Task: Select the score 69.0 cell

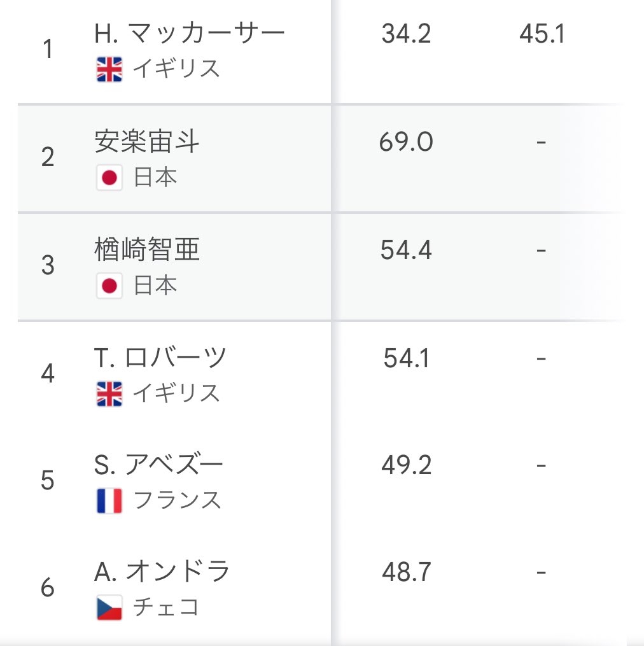Action: 406,142
